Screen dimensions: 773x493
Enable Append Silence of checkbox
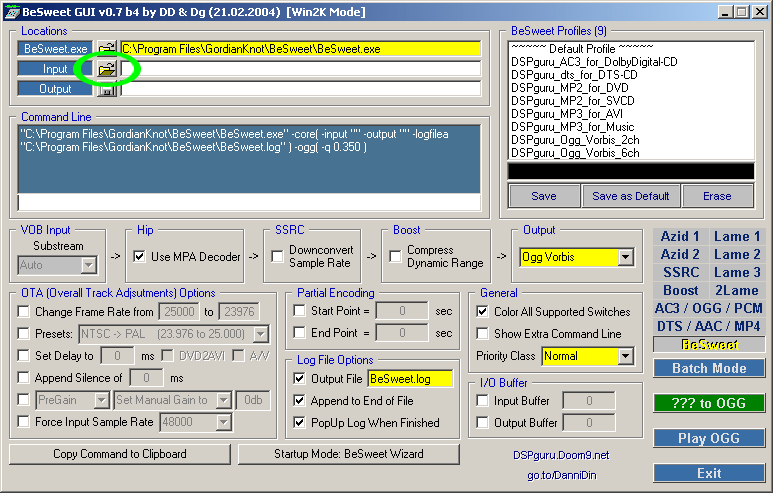coord(23,378)
